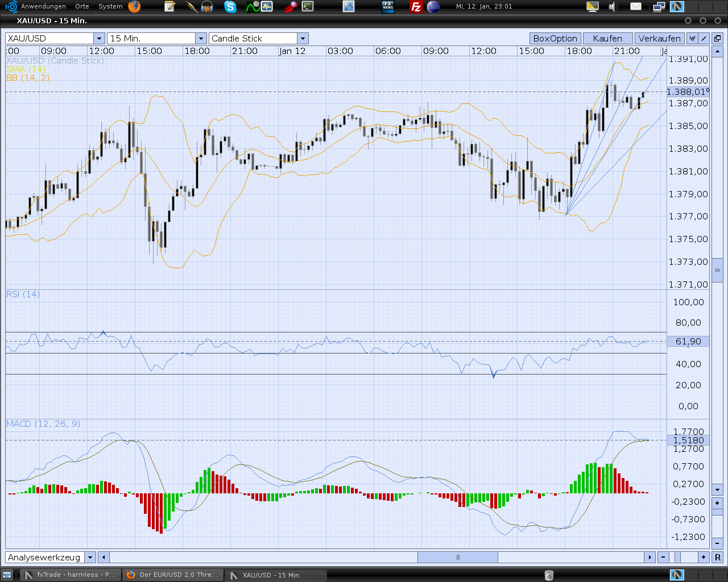Viewport: 728px width, 582px height.
Task: Change the 15 Min. timeframe dropdown
Action: click(x=201, y=38)
